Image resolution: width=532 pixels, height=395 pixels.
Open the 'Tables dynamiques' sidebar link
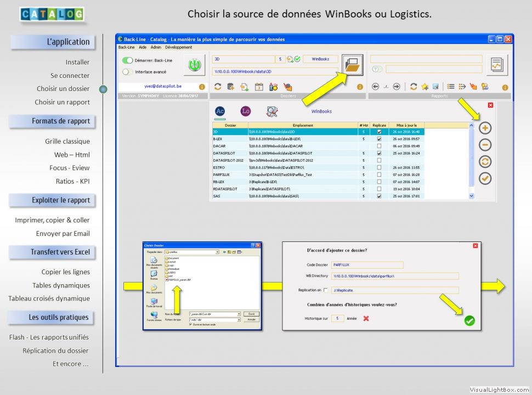click(61, 285)
